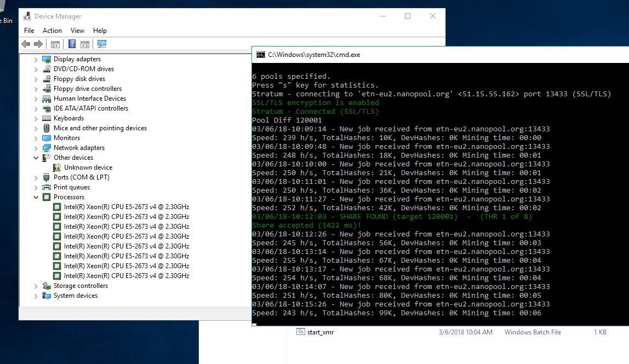Expand the System devices node
This screenshot has height=364, width=629.
click(x=36, y=296)
